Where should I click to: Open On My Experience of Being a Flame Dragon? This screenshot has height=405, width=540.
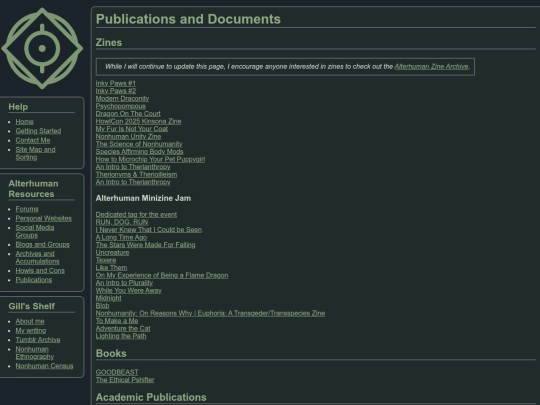162,275
